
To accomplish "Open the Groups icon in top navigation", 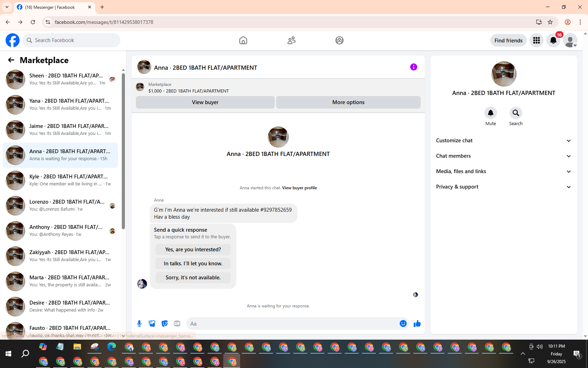I will click(x=339, y=40).
